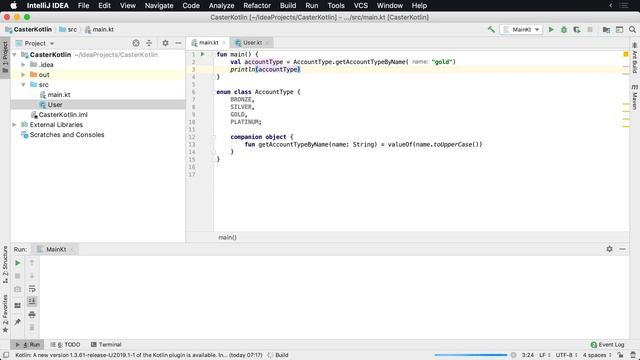This screenshot has width=640, height=360.
Task: Open the Search Everywhere magnifier
Action: (632, 29)
